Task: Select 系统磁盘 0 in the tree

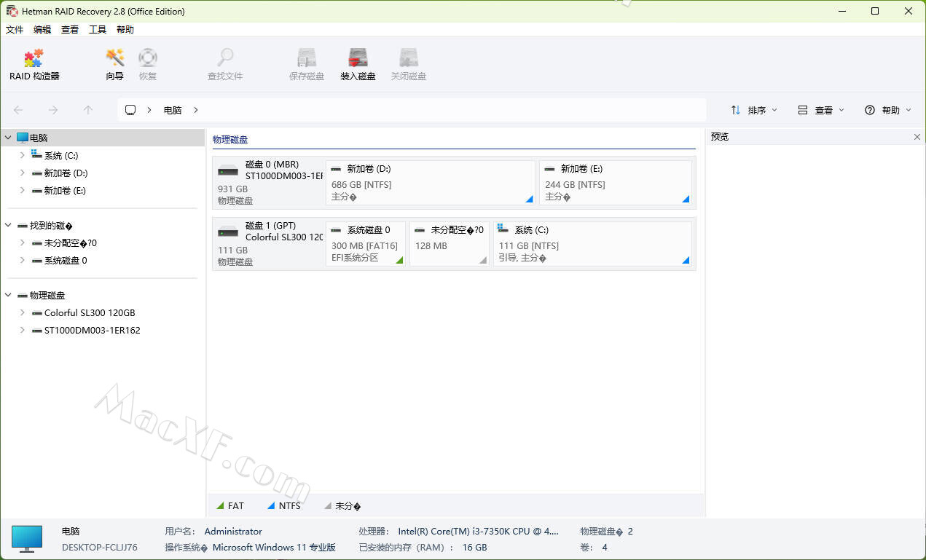Action: click(x=66, y=261)
